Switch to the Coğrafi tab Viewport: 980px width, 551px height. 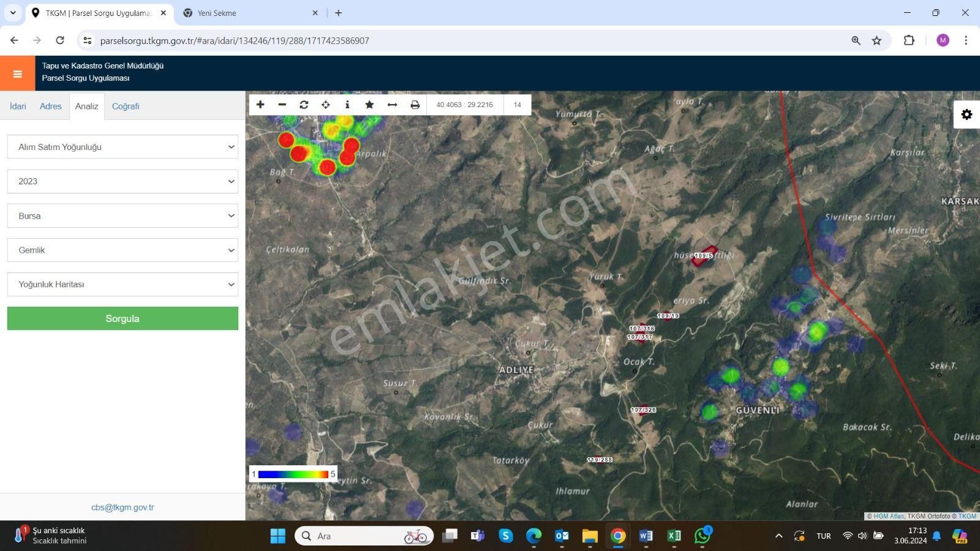[x=126, y=106]
